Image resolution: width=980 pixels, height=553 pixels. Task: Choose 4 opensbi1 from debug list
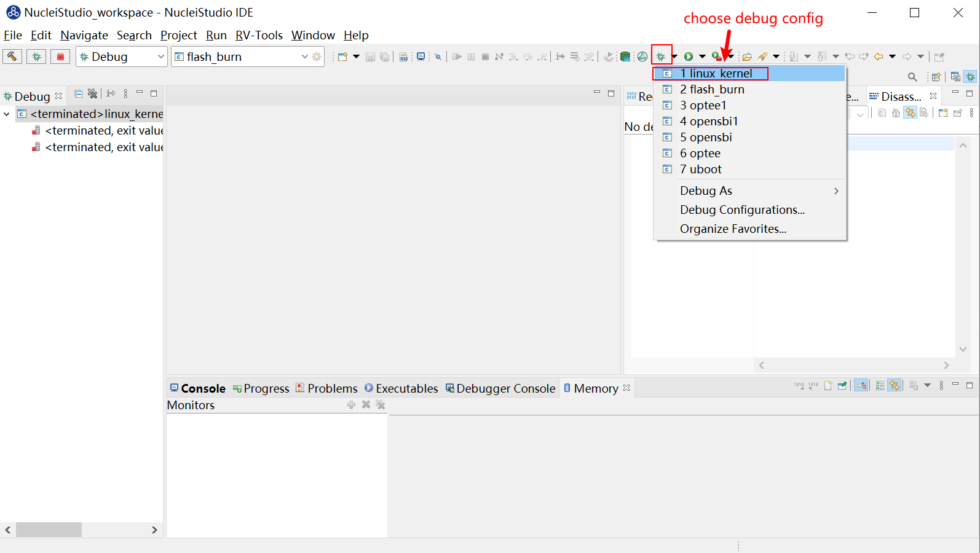pos(750,121)
